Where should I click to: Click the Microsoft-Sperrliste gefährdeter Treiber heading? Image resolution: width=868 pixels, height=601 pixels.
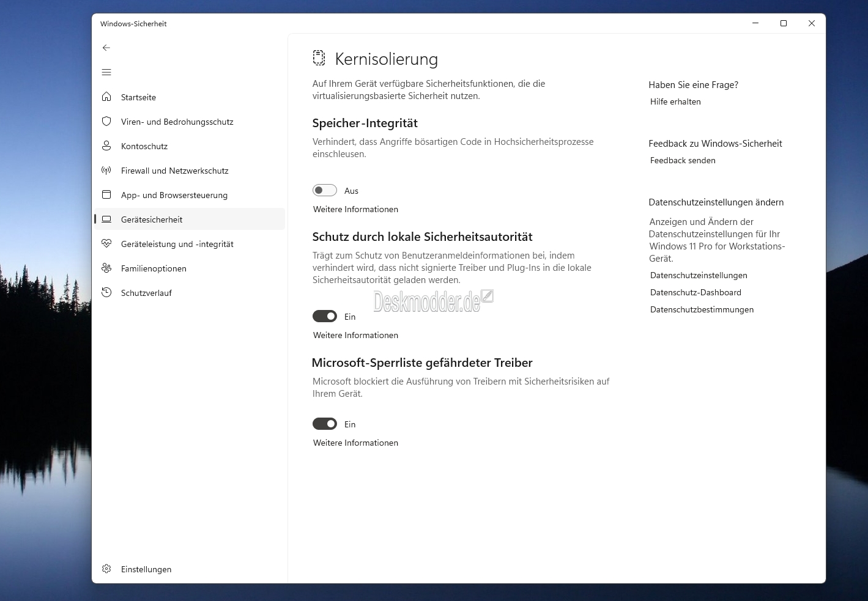click(422, 363)
